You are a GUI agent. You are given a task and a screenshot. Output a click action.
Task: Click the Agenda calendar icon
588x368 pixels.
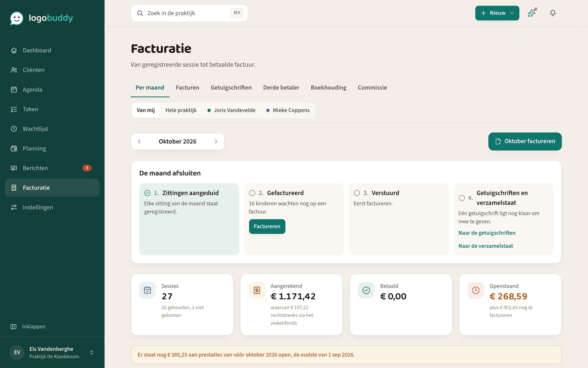[14, 90]
